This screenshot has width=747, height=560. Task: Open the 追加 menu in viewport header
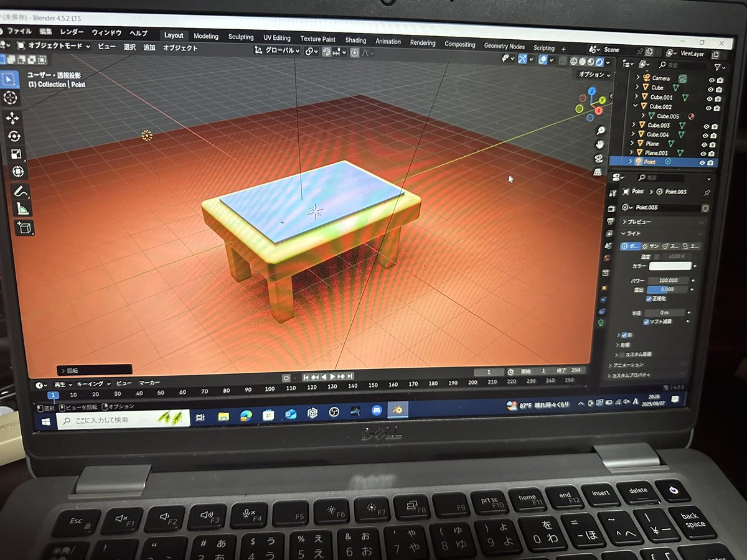click(149, 47)
